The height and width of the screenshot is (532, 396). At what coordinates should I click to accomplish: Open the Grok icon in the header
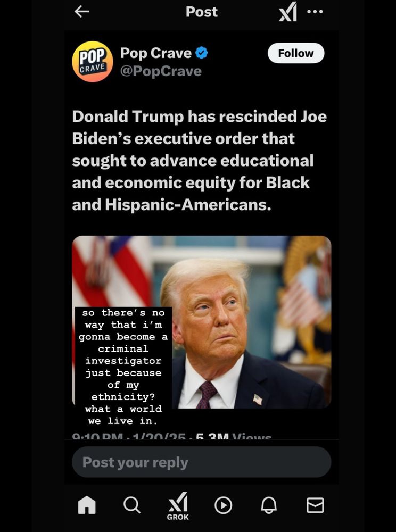tap(288, 12)
